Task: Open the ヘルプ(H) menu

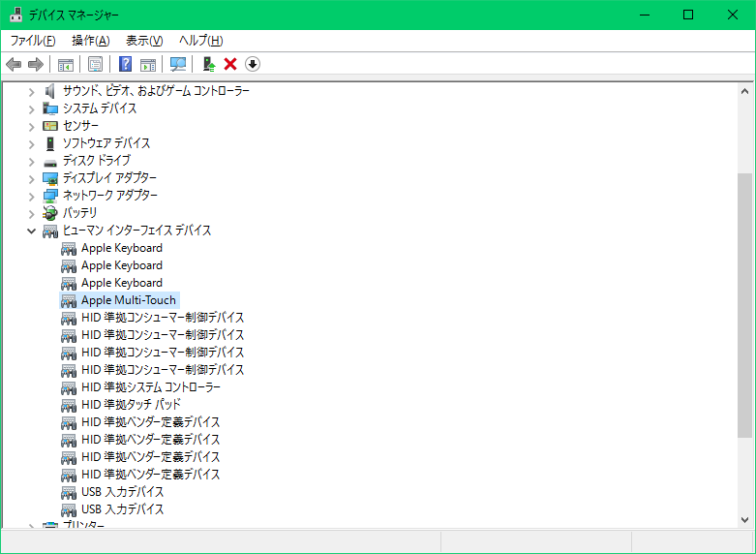Action: tap(201, 41)
